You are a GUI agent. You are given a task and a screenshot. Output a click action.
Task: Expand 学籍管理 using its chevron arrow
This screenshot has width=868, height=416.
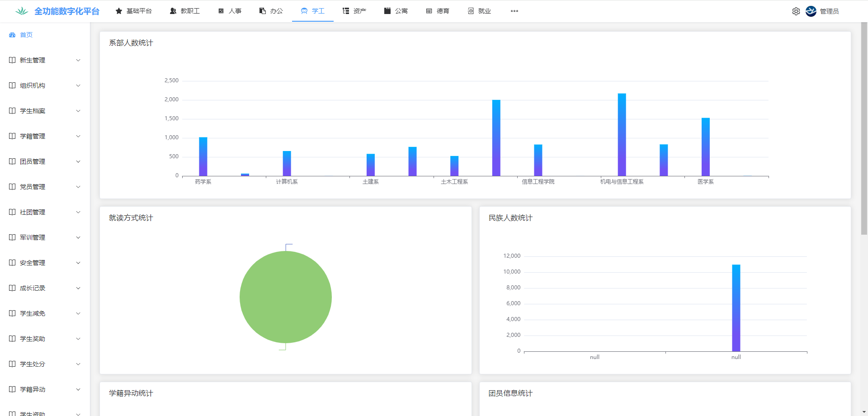pos(78,136)
